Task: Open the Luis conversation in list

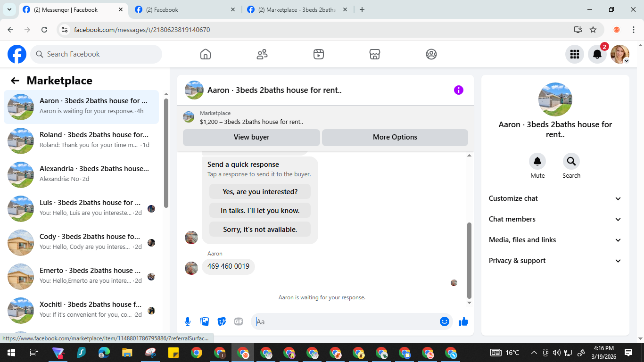Action: 81,209
